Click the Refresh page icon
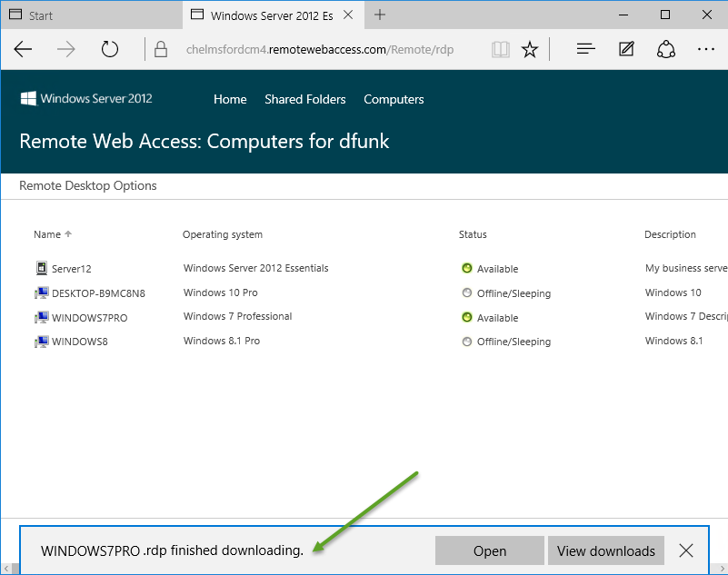This screenshot has height=575, width=728. pyautogui.click(x=110, y=49)
